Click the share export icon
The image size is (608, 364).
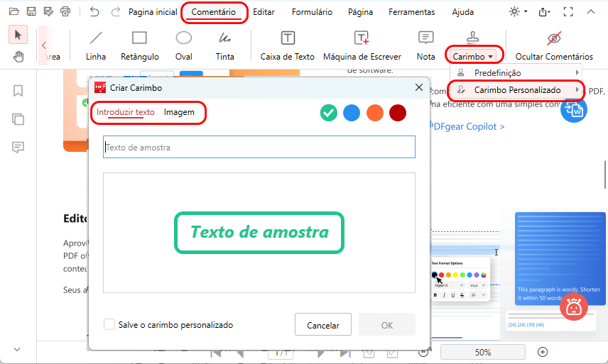pos(544,11)
